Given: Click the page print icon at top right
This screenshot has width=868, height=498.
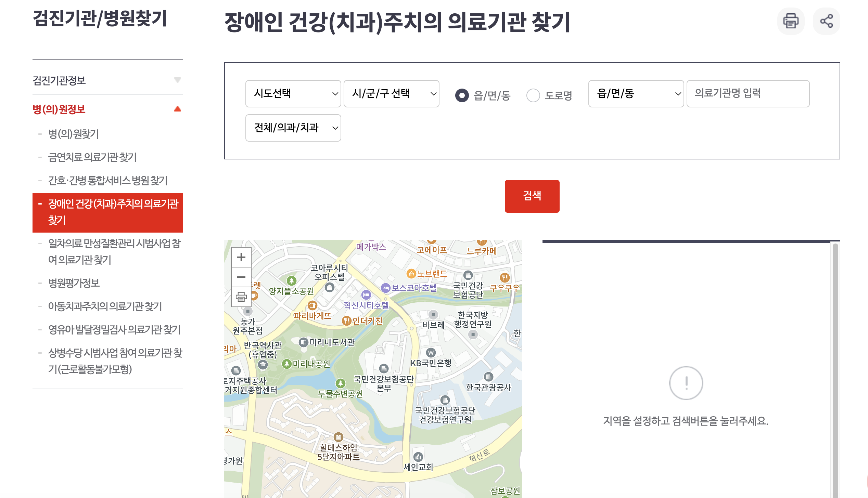Looking at the screenshot, I should click(791, 21).
